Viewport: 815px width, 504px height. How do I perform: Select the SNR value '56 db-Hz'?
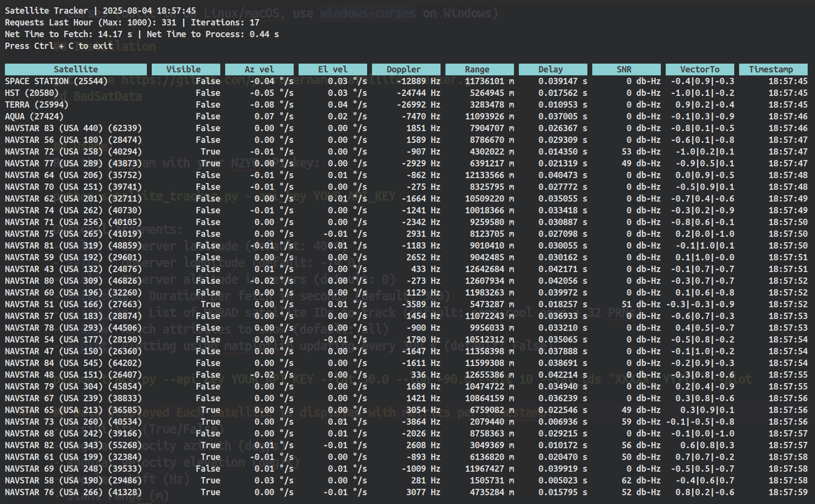(x=641, y=445)
